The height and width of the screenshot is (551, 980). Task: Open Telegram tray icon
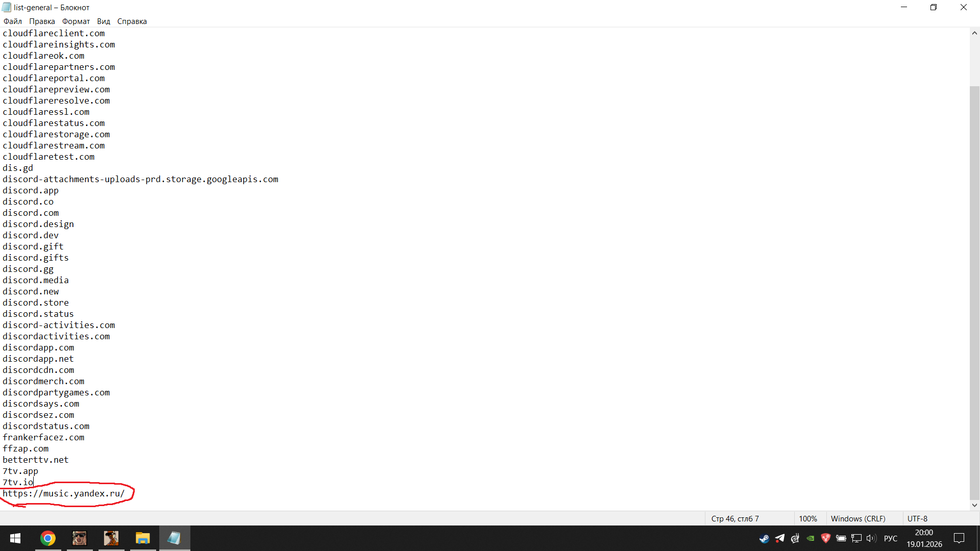click(x=779, y=538)
